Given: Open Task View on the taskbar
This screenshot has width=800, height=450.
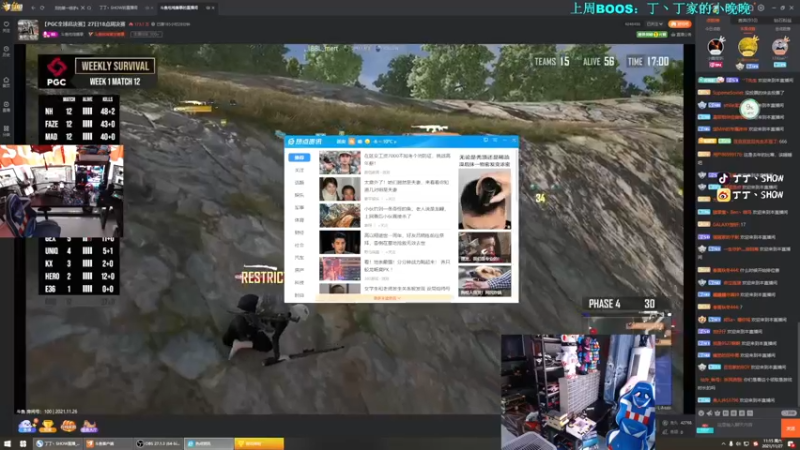Looking at the screenshot, I should [x=23, y=444].
